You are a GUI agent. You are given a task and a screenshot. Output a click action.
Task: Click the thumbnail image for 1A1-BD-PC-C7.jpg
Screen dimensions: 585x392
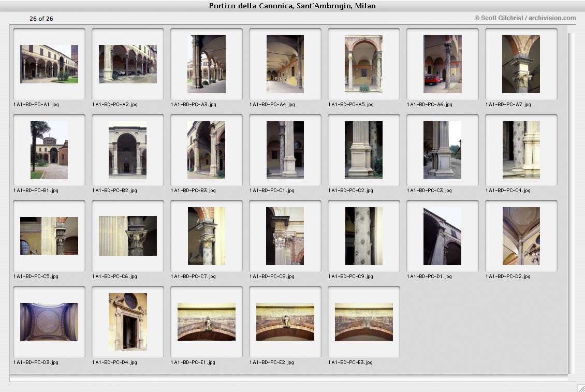click(x=207, y=236)
